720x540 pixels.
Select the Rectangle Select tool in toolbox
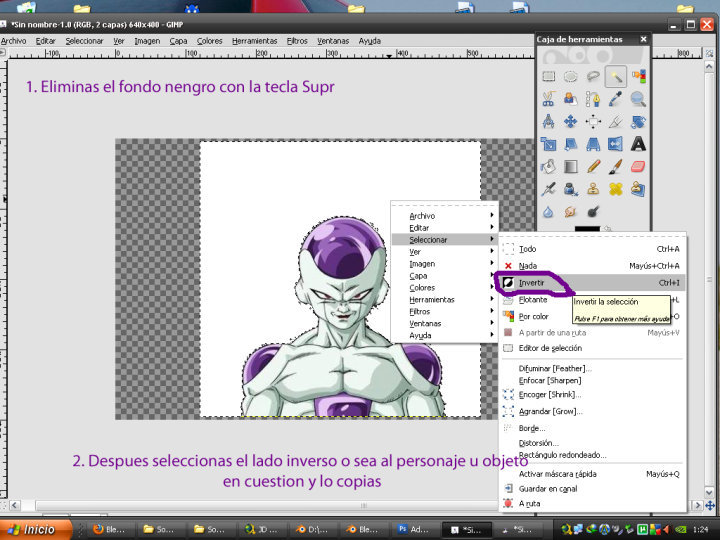click(x=548, y=76)
